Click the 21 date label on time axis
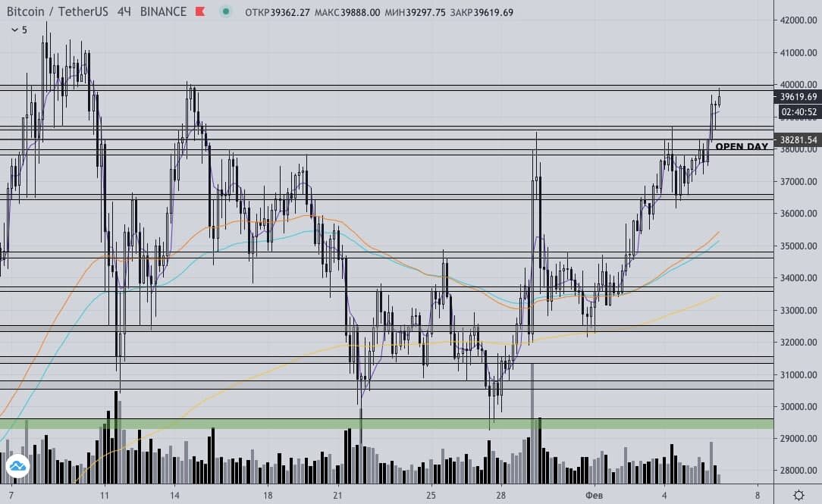The height and width of the screenshot is (504, 822). pyautogui.click(x=337, y=495)
